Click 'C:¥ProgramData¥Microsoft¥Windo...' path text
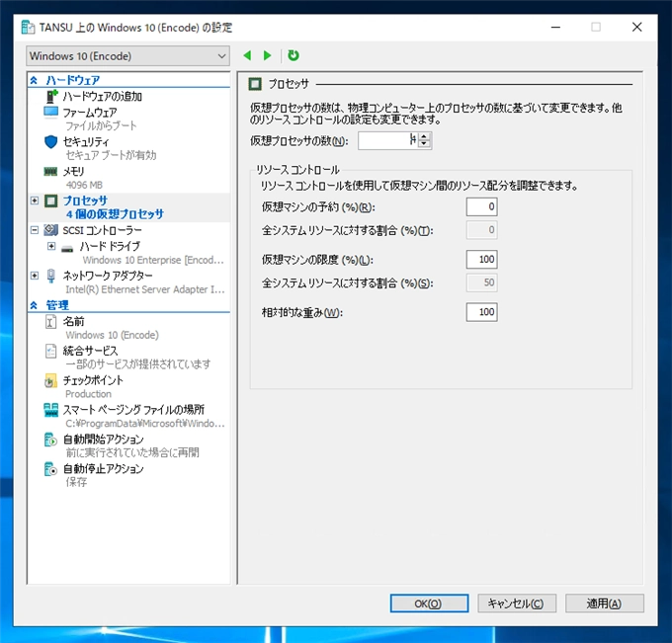This screenshot has height=643, width=672. [145, 424]
